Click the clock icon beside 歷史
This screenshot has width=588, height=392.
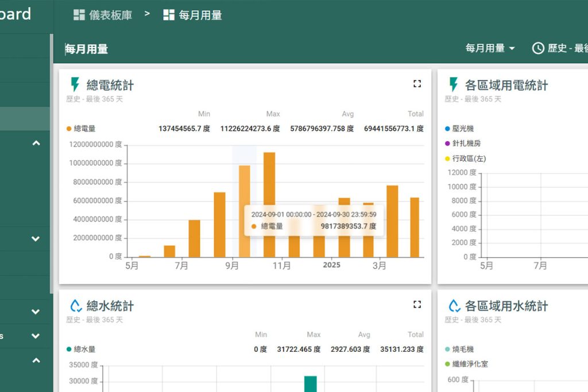pos(538,48)
